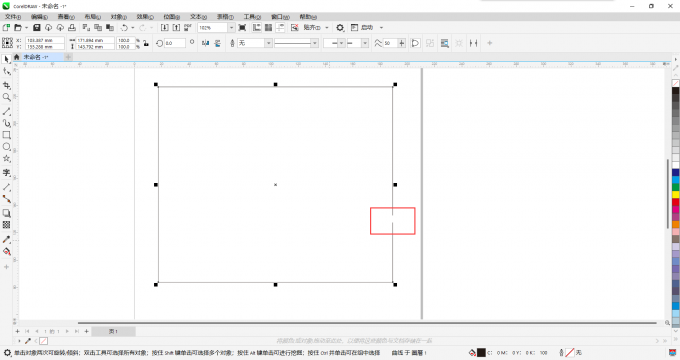Pick the Eyedropper tool
The width and height of the screenshot is (680, 360).
[7, 239]
